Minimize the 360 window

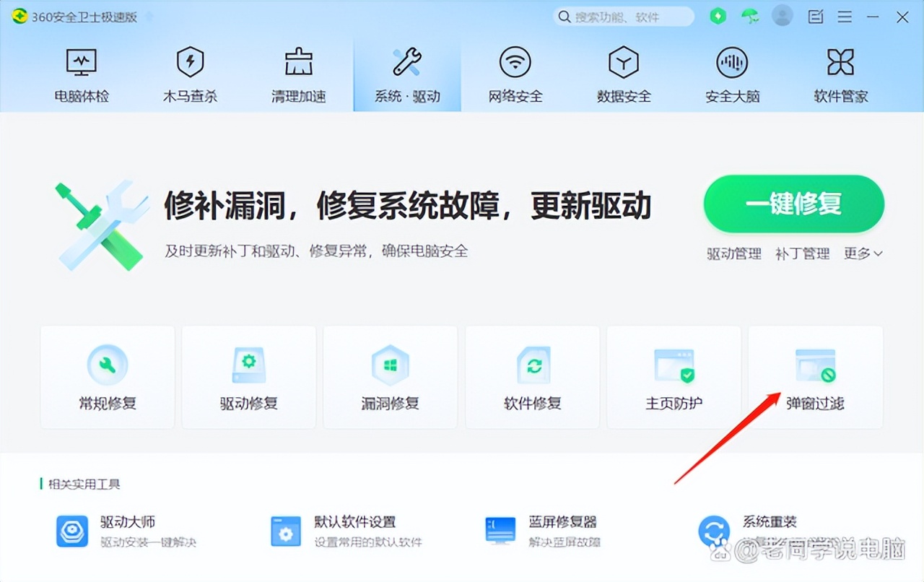[873, 17]
